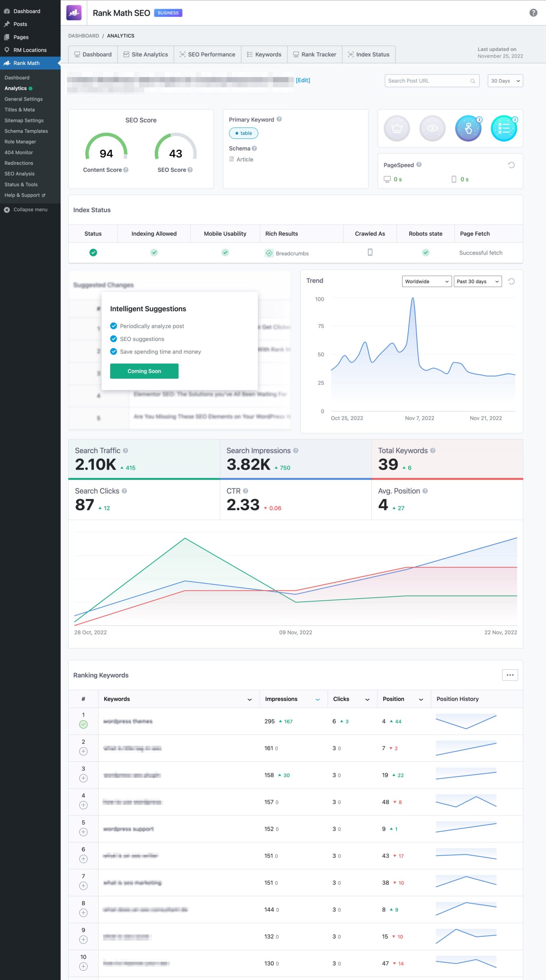Track keyword in row 6
This screenshot has height=980, width=546.
pos(83,859)
